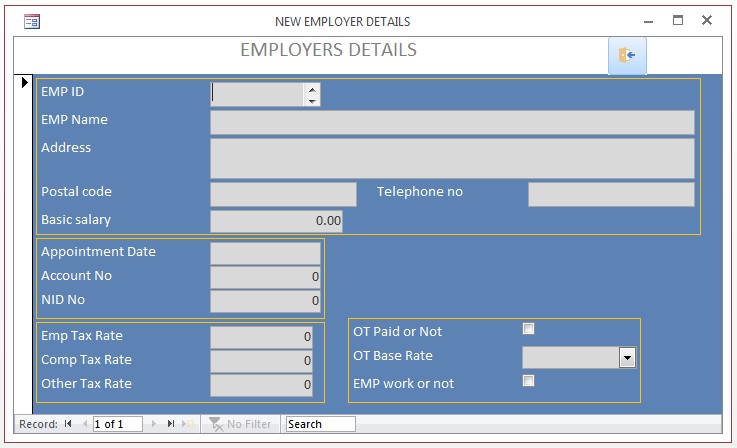Click the EMP Name text field
Screen dimensions: 737x448
(x=452, y=123)
